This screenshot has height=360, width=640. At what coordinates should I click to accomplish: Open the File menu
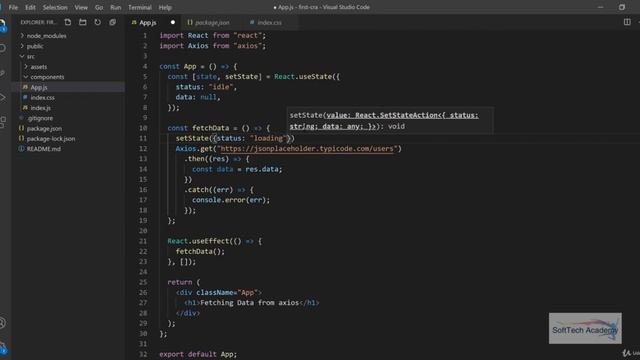tap(13, 7)
